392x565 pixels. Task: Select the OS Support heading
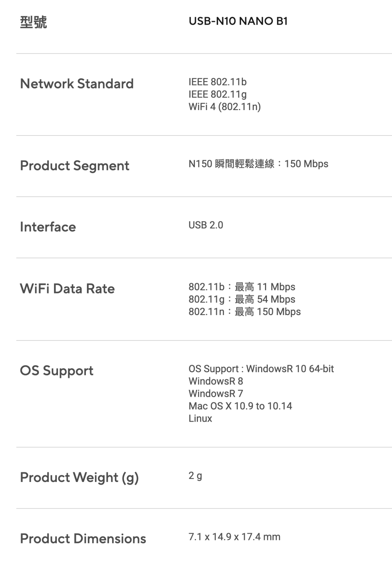click(x=57, y=371)
